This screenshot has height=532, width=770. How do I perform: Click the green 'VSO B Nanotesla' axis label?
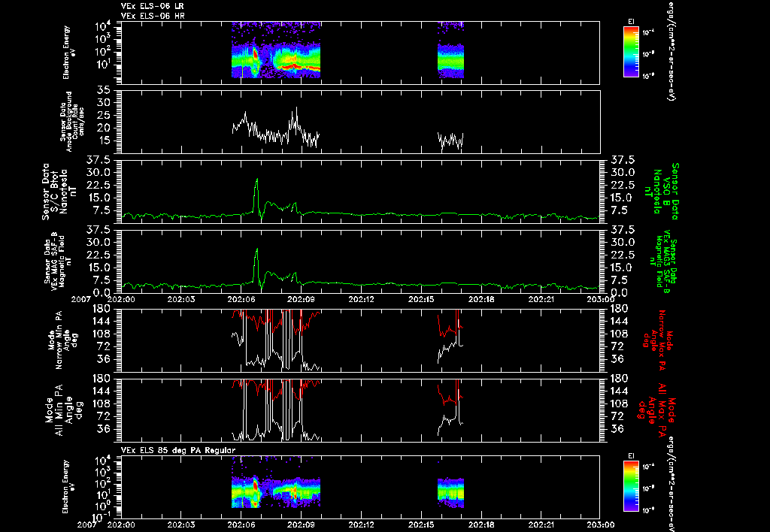663,192
